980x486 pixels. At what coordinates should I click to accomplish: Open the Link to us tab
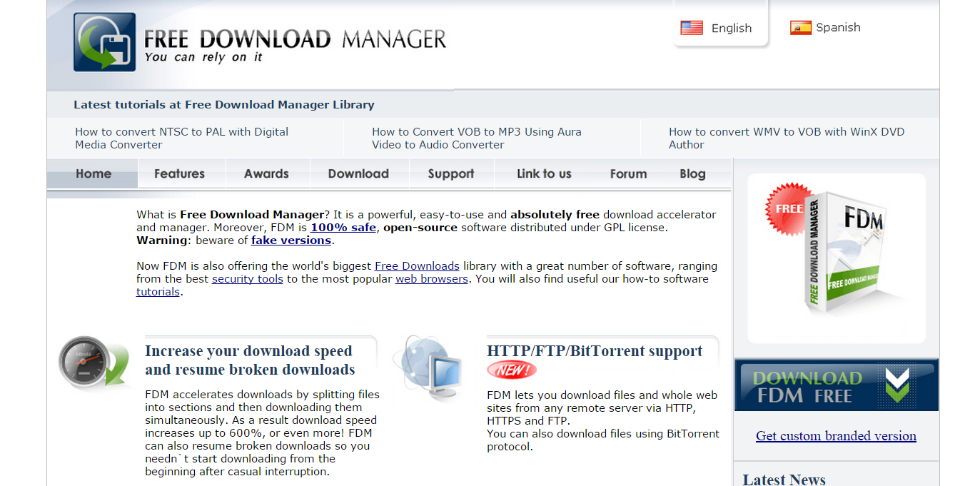click(x=544, y=173)
